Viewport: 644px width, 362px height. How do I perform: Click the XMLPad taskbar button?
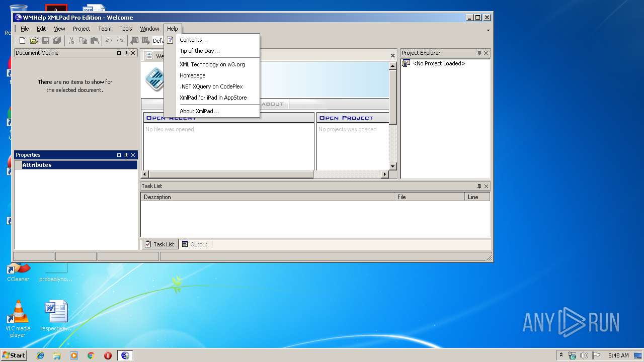(x=125, y=355)
